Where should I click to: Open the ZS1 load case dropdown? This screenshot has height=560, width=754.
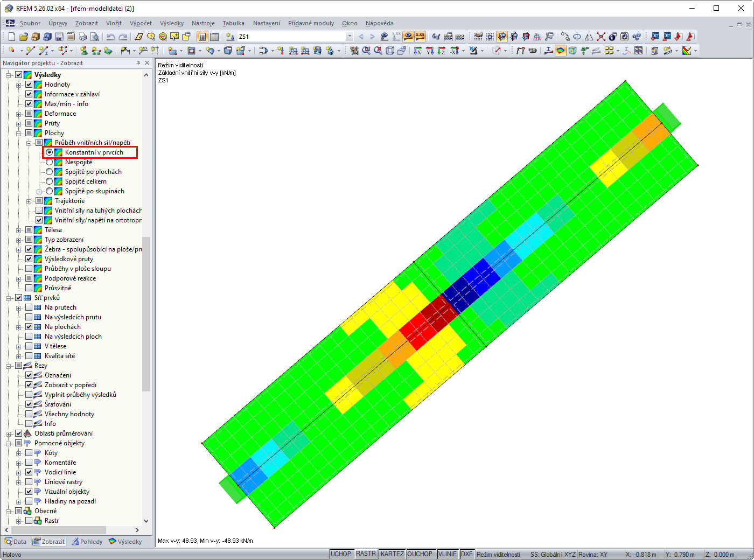[x=350, y=37]
